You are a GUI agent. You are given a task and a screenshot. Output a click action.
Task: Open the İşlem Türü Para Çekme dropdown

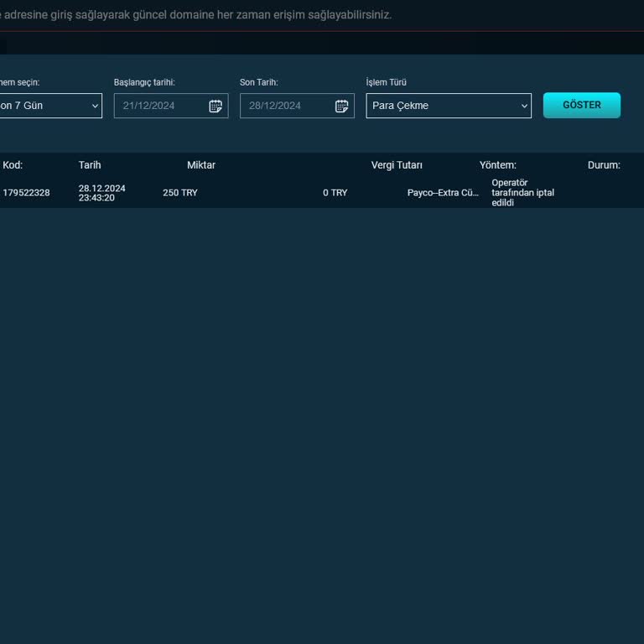pos(448,106)
